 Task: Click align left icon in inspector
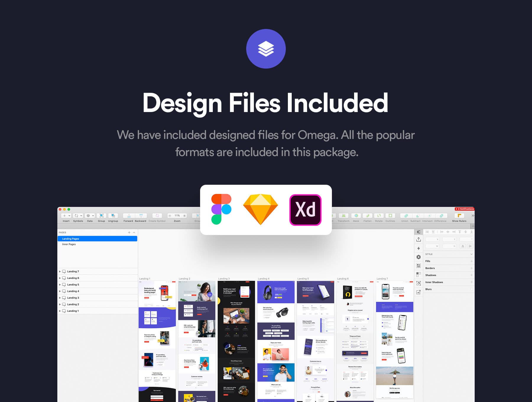tap(442, 232)
